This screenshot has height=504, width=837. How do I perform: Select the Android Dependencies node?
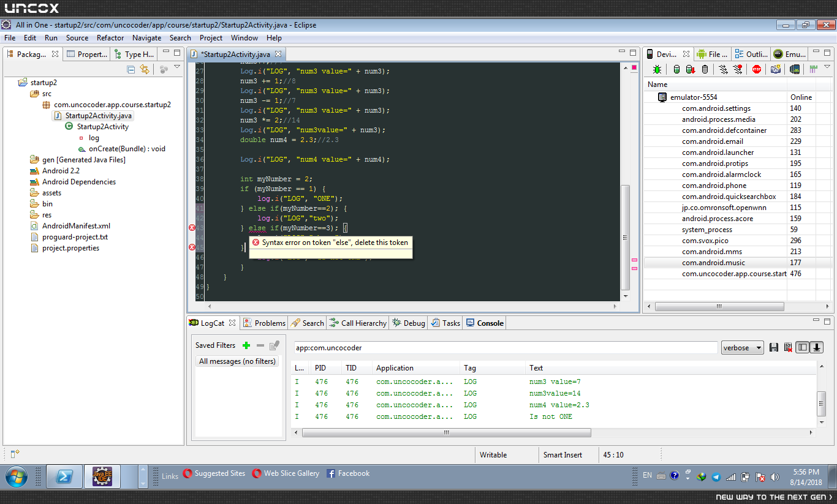tap(72, 181)
